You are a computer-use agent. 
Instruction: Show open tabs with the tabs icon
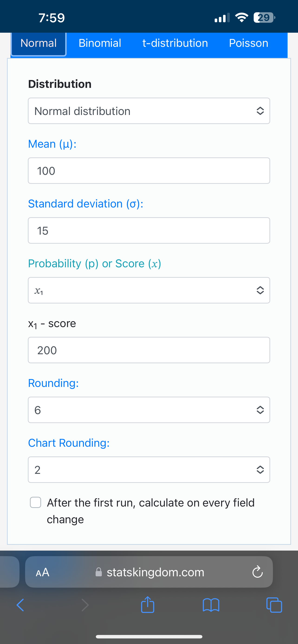(274, 605)
